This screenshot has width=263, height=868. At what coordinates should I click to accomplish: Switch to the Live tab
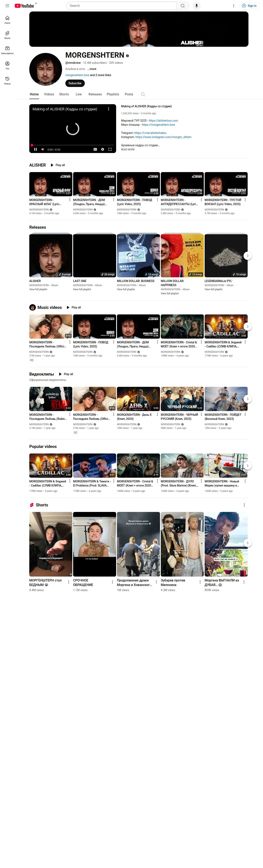[x=79, y=94]
